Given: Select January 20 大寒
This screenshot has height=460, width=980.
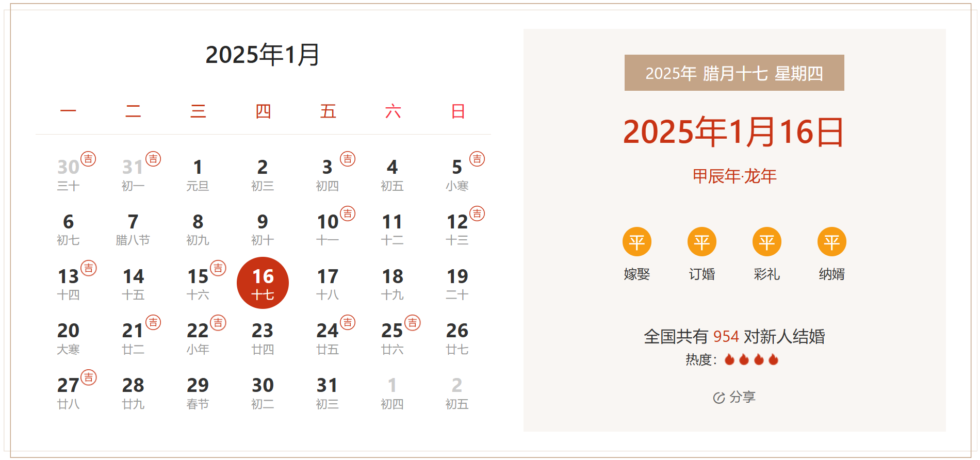Looking at the screenshot, I should [68, 338].
